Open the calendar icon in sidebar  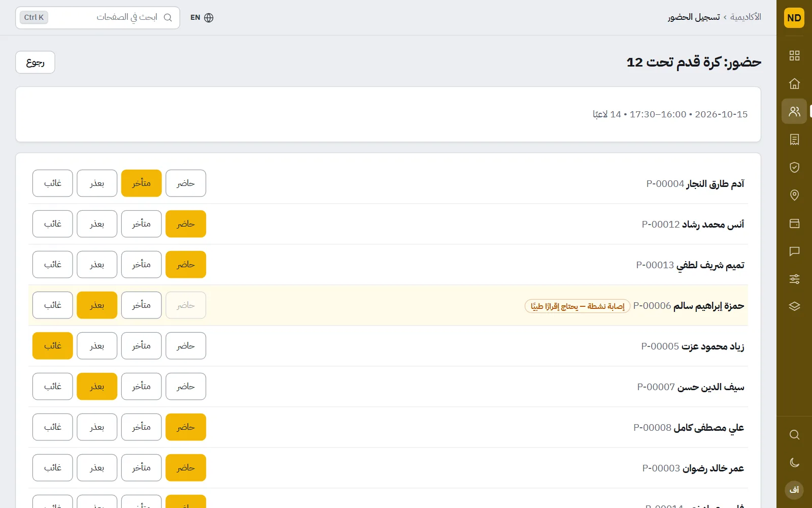pos(794,223)
